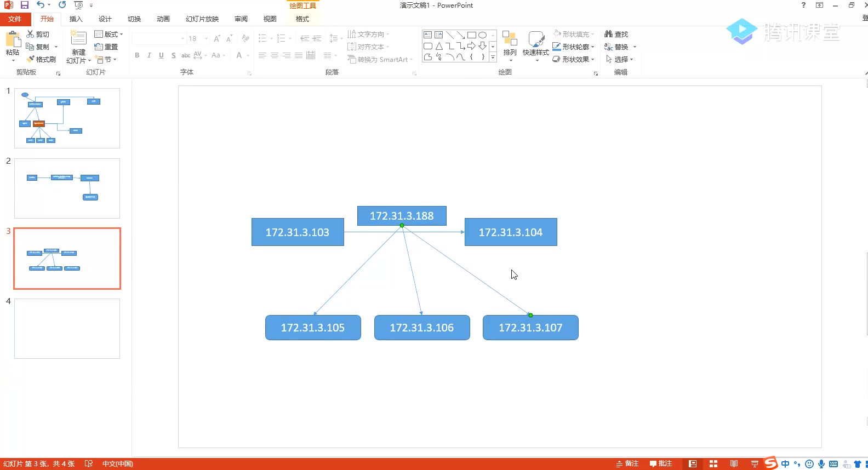868x470 pixels.
Task: Open the Copy (复制) dropdown arrow
Action: tap(56, 47)
